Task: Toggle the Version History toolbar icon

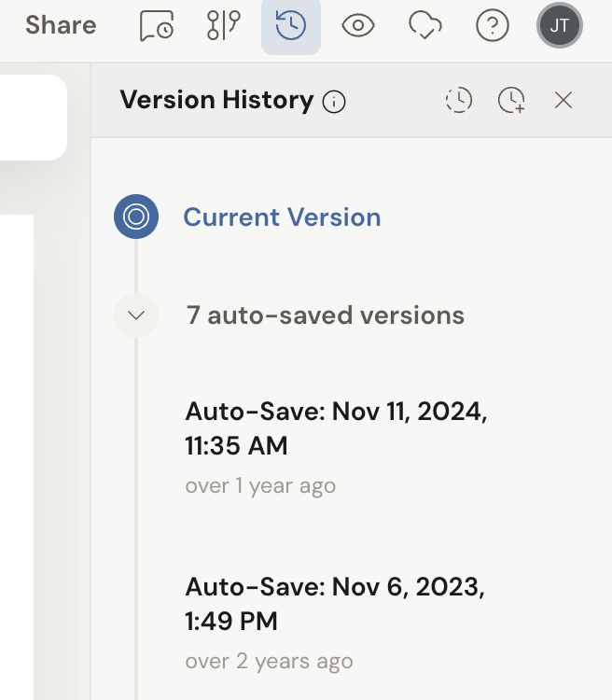Action: [x=291, y=26]
